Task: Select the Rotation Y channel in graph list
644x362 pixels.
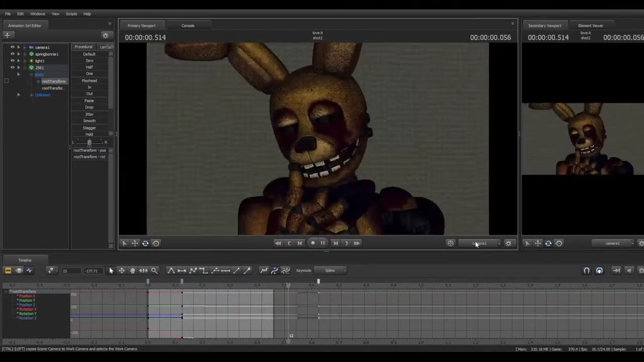Action: (x=27, y=314)
